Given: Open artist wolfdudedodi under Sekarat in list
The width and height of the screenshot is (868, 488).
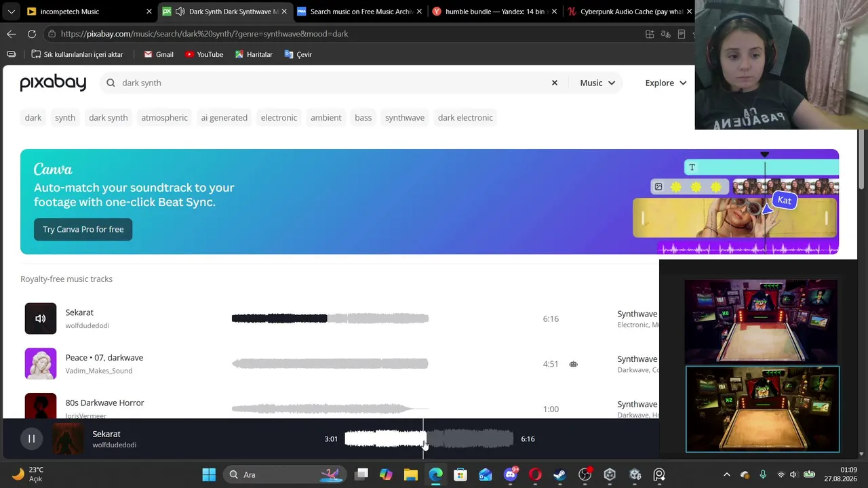Looking at the screenshot, I should 87,326.
